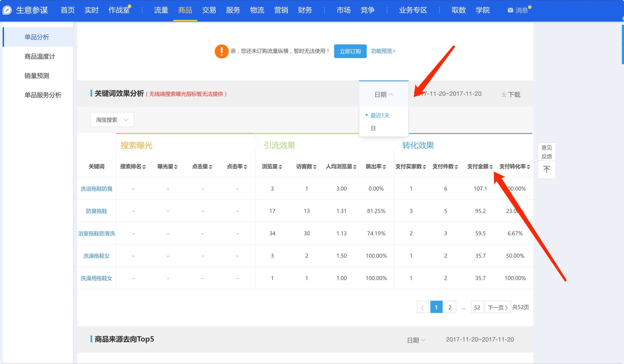The height and width of the screenshot is (364, 624).
Task: Go to page 2 of keyword results
Action: click(450, 307)
